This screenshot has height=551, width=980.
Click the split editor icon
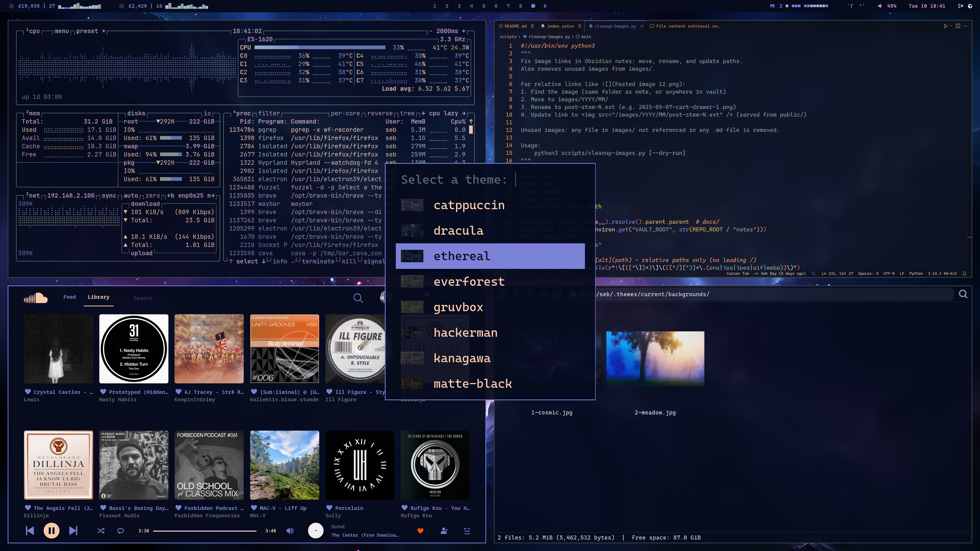pos(958,26)
